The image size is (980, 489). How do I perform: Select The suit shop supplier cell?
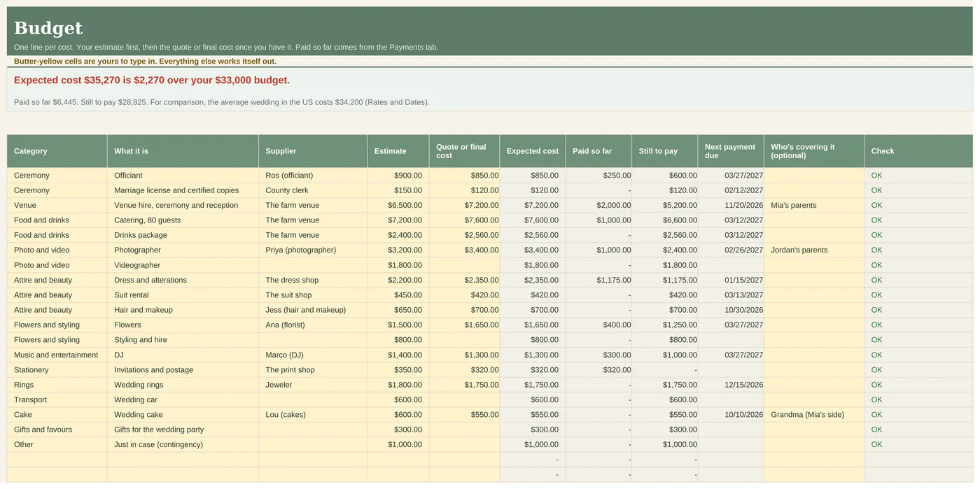(313, 295)
